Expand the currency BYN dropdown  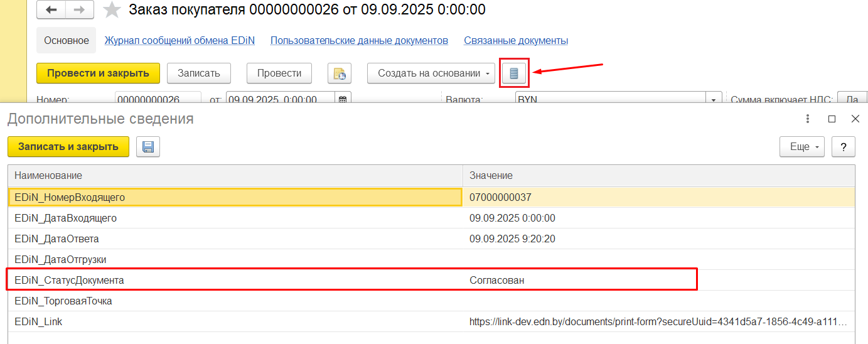713,99
